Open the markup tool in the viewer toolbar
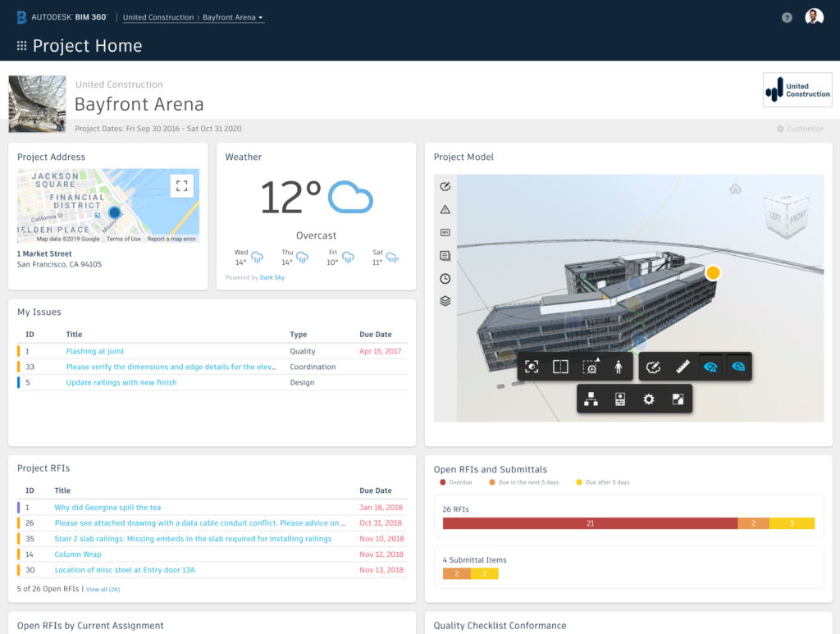Screen dimensions: 840x634 (653, 366)
